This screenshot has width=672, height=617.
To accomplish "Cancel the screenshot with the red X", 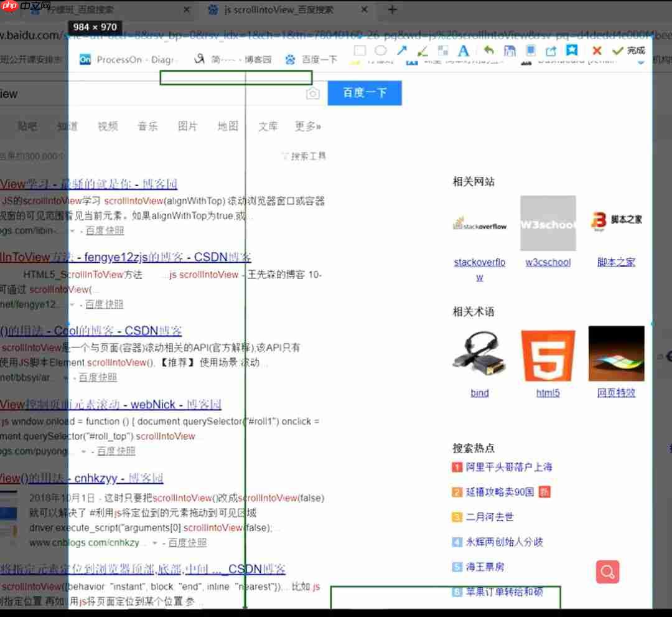I will tap(596, 51).
